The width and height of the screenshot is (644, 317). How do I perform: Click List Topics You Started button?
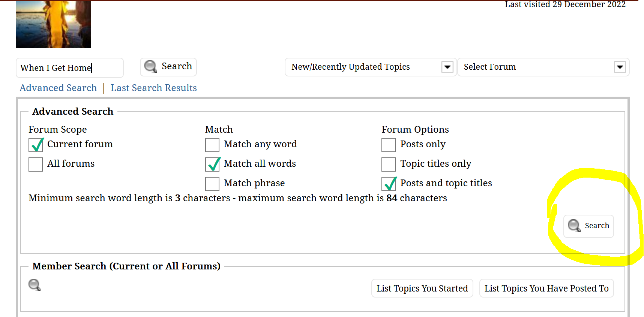click(x=422, y=288)
